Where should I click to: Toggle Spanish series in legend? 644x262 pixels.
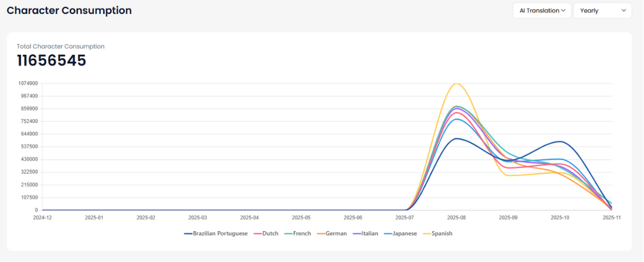[437, 233]
